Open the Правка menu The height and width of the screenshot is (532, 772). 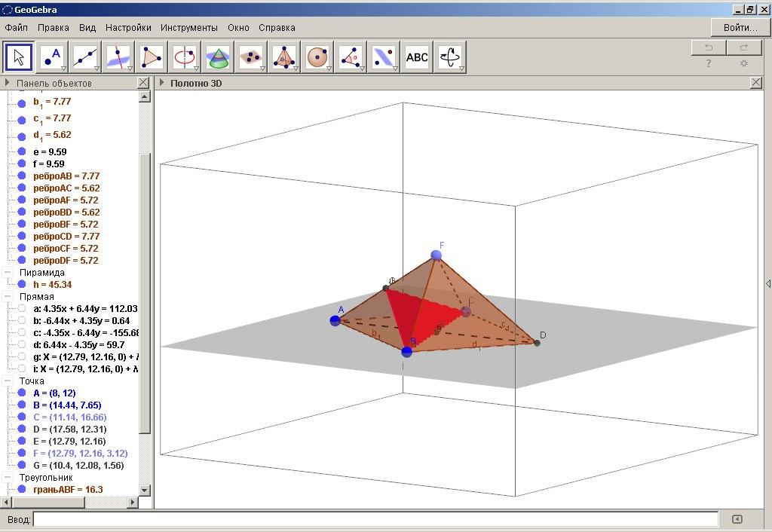point(54,28)
